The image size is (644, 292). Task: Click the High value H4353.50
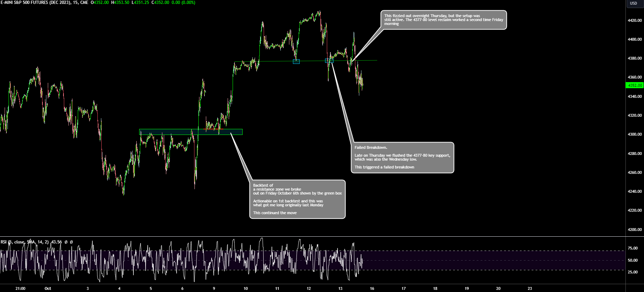click(x=120, y=2)
